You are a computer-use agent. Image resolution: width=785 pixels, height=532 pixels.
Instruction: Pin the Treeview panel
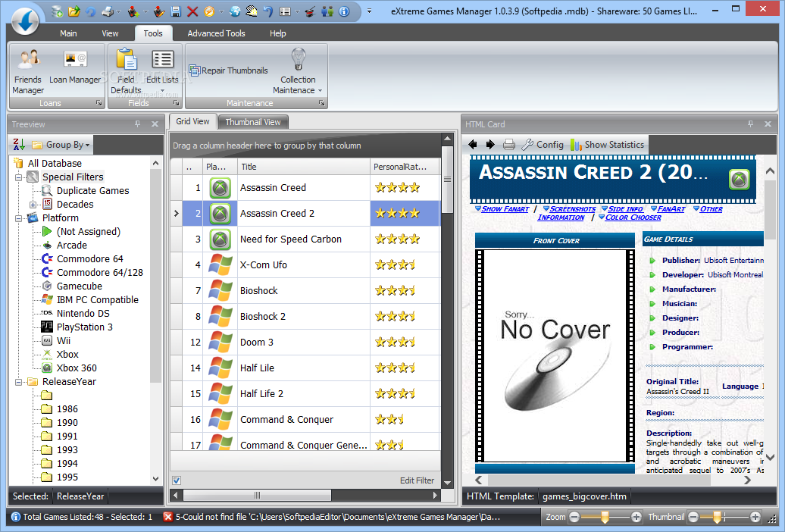point(138,124)
